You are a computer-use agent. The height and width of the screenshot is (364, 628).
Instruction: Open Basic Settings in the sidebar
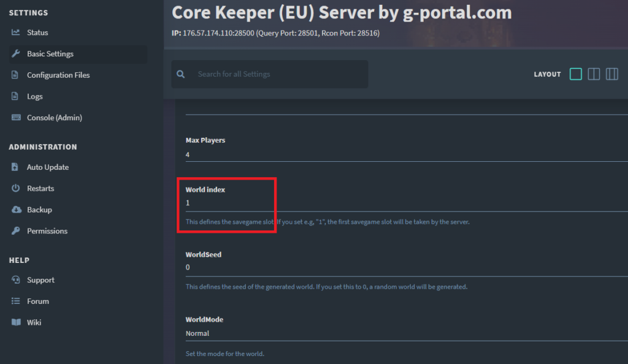pos(78,53)
